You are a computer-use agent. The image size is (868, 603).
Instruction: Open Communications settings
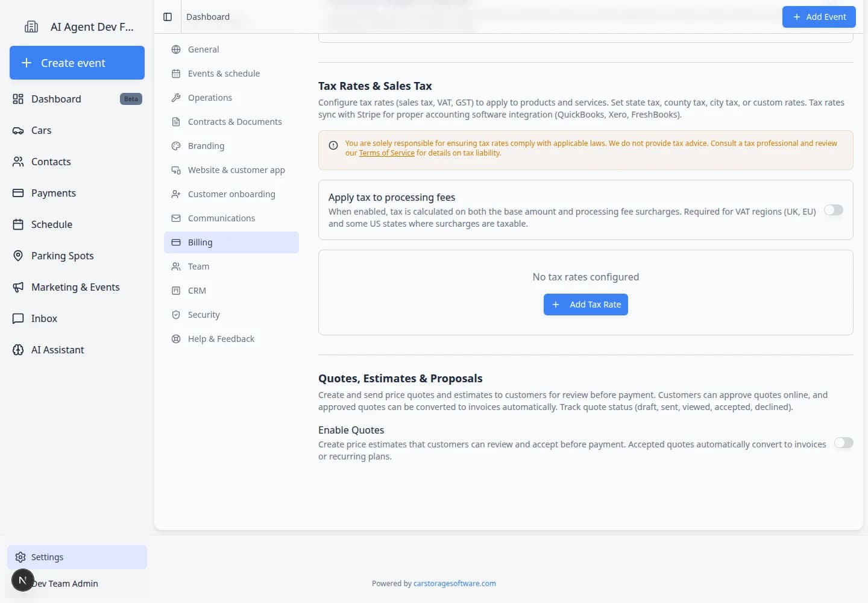coord(231,218)
